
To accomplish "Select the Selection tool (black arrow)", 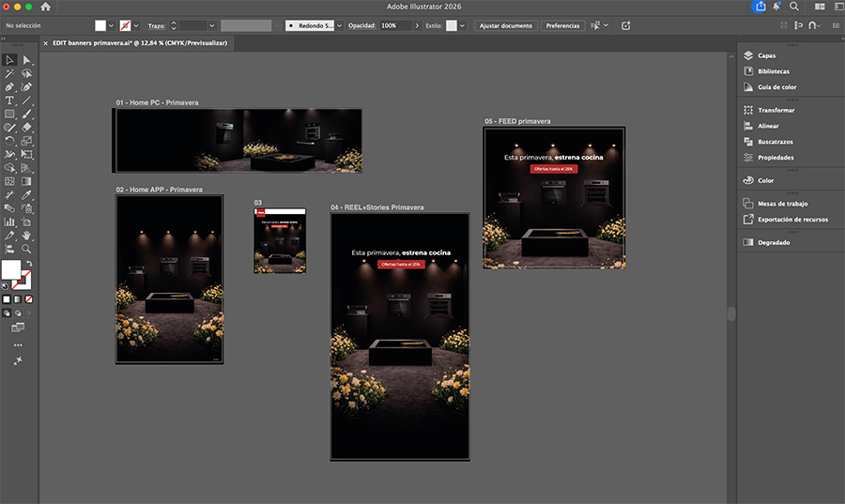I will click(9, 60).
